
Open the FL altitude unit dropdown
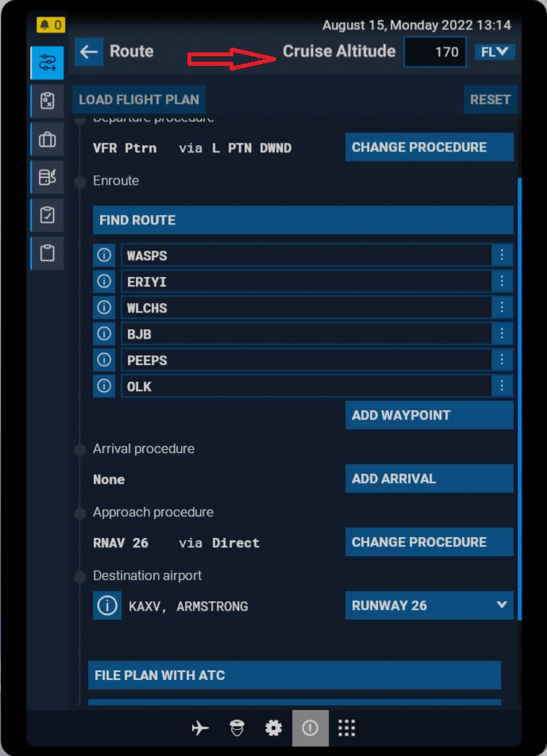[495, 52]
